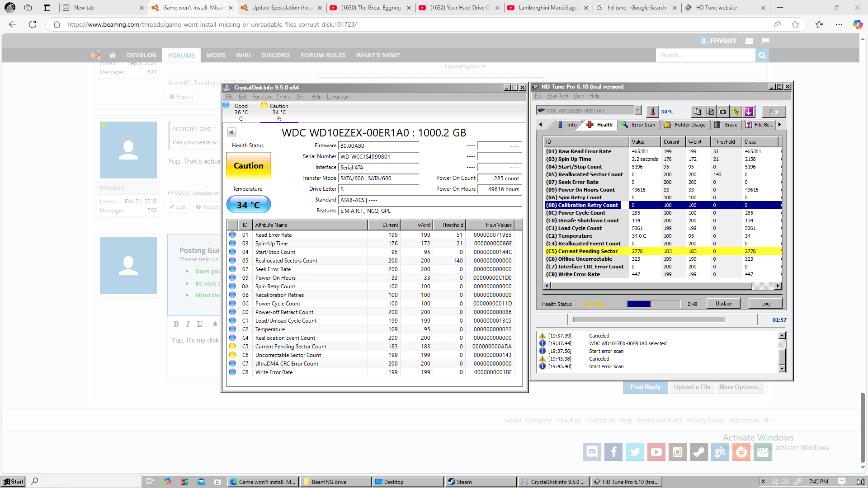Open the inbox envelope icon near FFIVGUY
868x488 pixels.
point(749,41)
